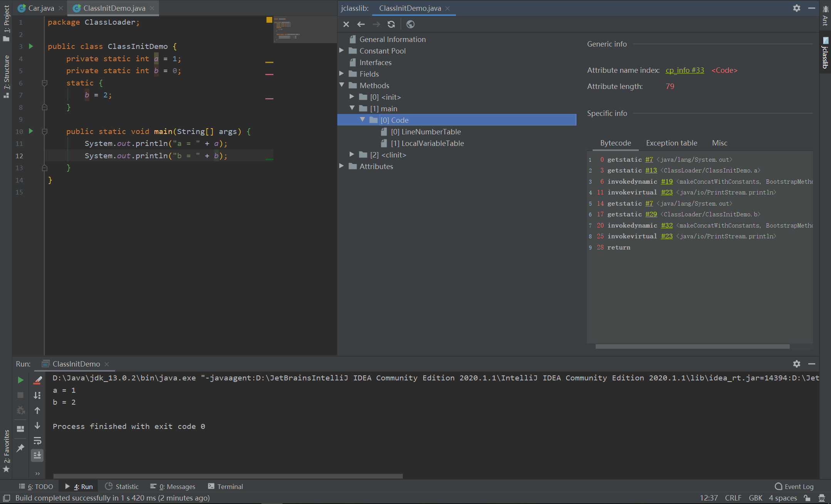Click the scroll down arrow in Run
This screenshot has height=504, width=831.
37,425
